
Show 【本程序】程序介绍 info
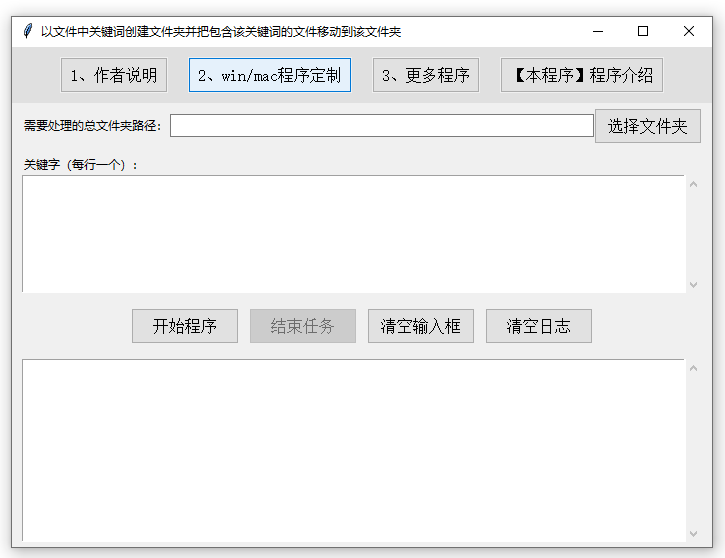tap(582, 75)
